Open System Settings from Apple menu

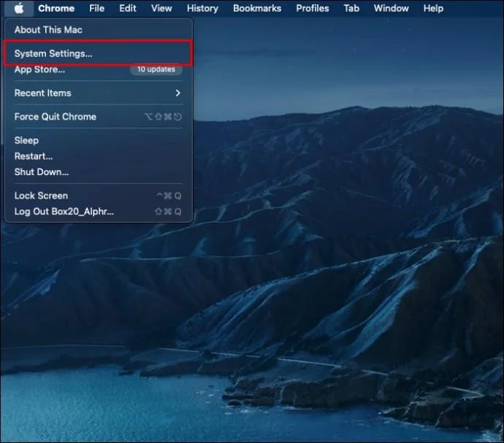pos(99,53)
